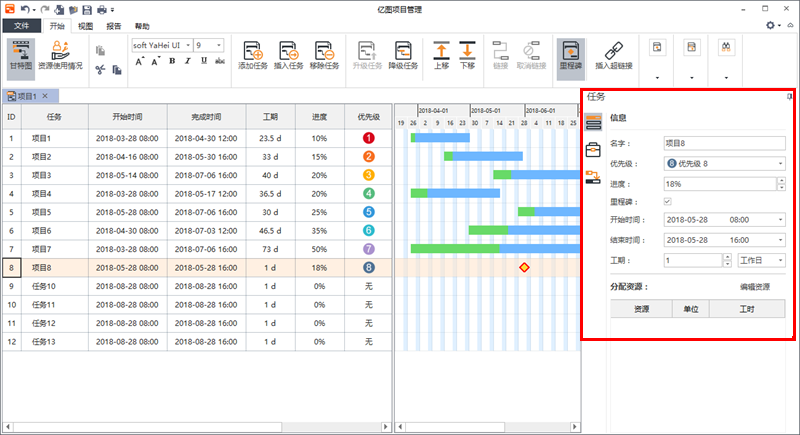Click the undo arrow in quick access toolbar
800x435 pixels.
[24, 9]
